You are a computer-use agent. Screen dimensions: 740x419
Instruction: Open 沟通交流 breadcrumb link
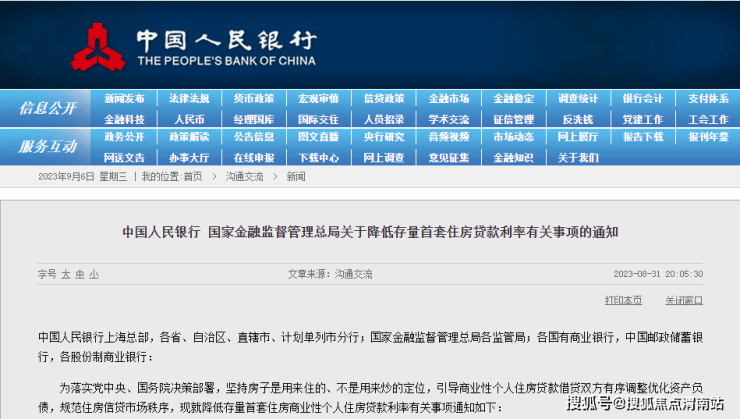pyautogui.click(x=244, y=176)
